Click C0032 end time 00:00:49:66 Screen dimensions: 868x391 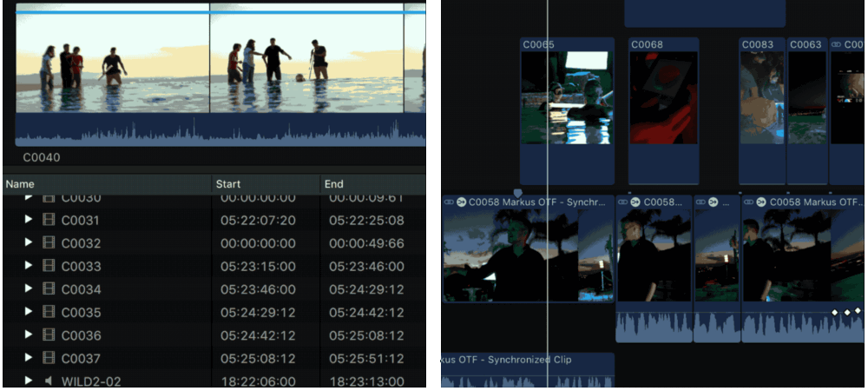tap(366, 243)
